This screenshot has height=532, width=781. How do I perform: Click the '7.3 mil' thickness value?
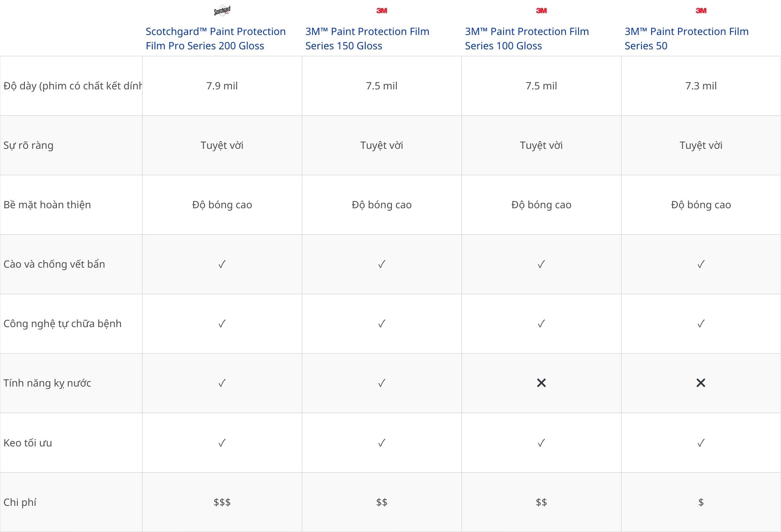(701, 86)
